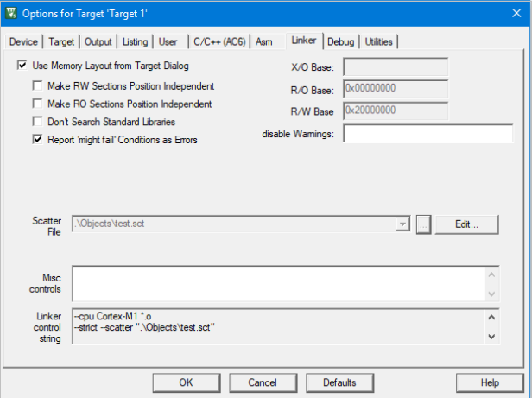Click Linker control string scroll down arrow
Viewport: 532px width, 398px height.
pos(491,336)
